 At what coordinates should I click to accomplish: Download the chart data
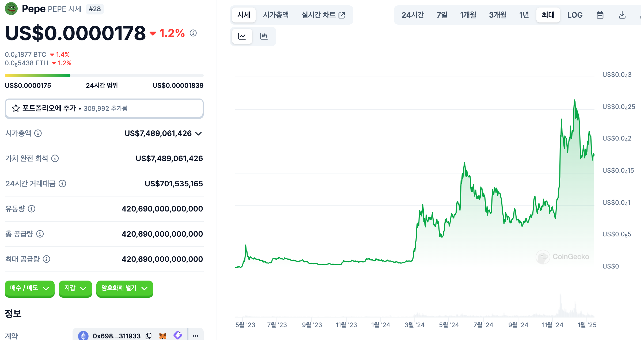(622, 15)
